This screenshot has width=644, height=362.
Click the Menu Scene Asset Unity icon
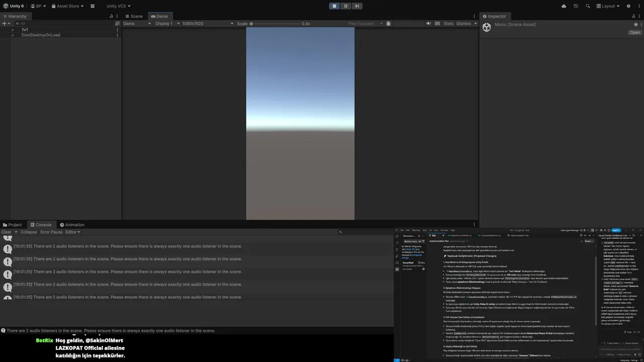click(487, 28)
